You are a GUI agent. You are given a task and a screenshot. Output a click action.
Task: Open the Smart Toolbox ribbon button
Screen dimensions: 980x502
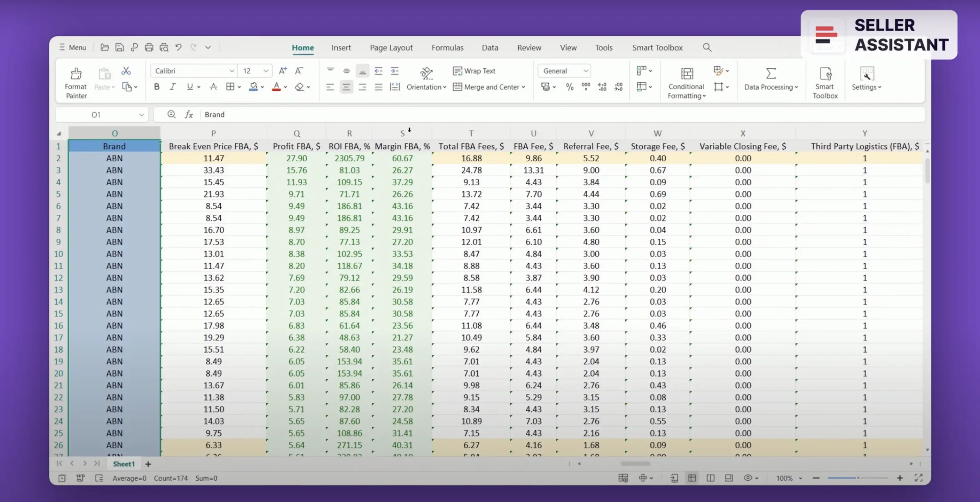click(825, 83)
